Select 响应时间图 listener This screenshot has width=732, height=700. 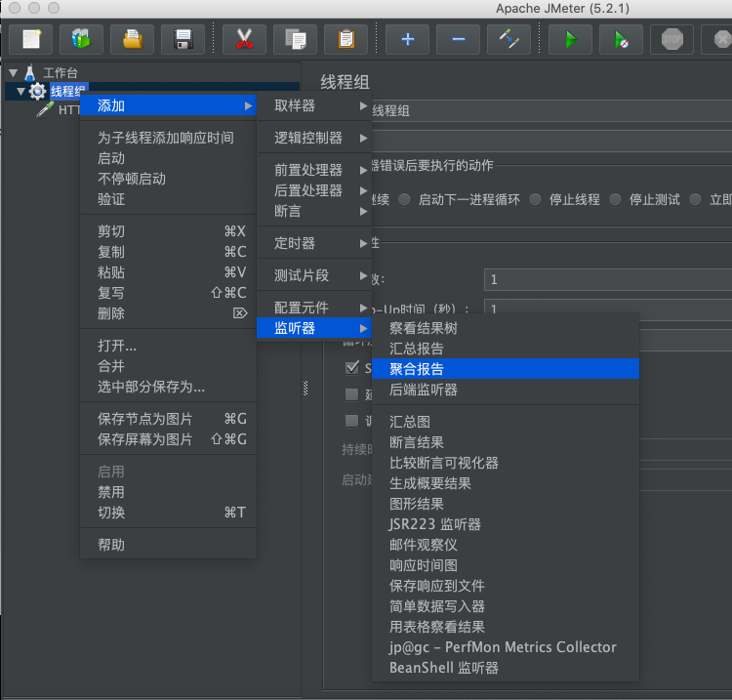(x=506, y=565)
